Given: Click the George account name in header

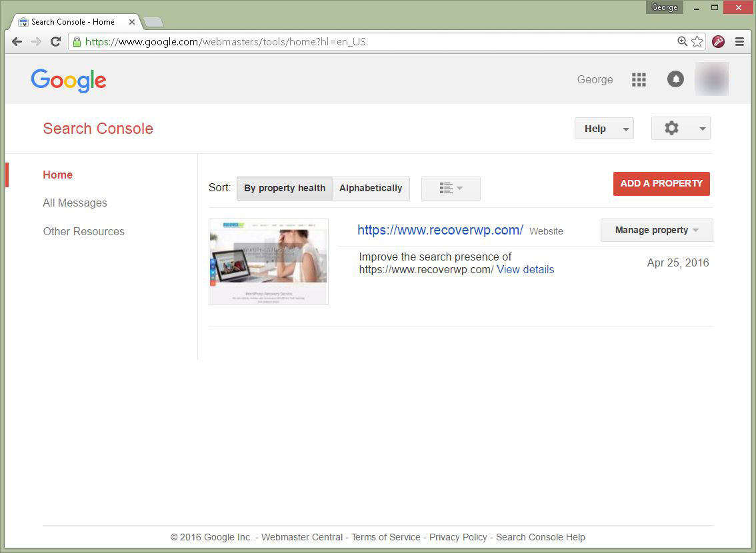Looking at the screenshot, I should [595, 79].
